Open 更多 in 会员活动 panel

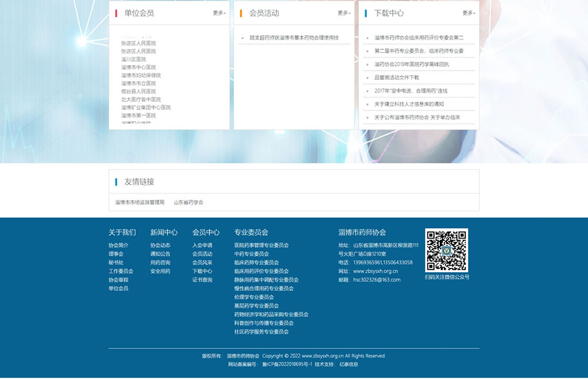tap(344, 13)
